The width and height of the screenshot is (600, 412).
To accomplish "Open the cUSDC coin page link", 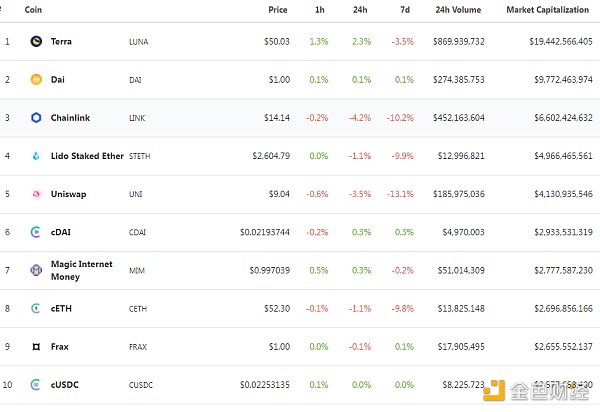I will (65, 384).
